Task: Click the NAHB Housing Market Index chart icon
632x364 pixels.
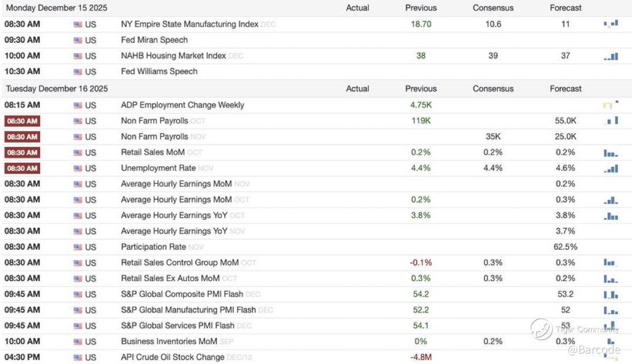Action: point(611,56)
